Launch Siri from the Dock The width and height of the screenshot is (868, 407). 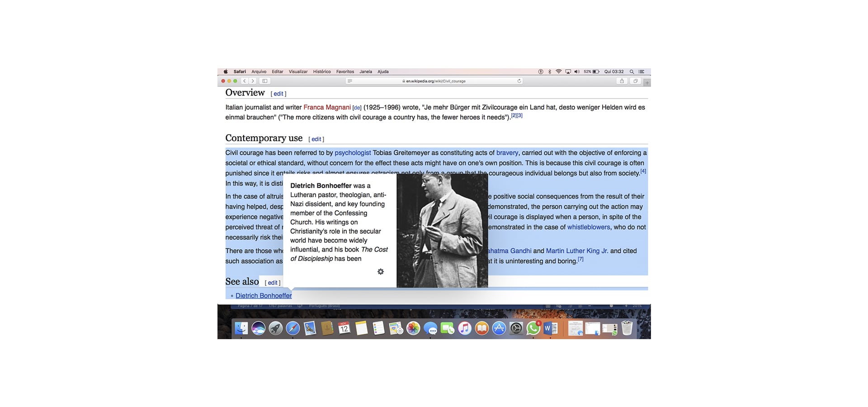[259, 328]
